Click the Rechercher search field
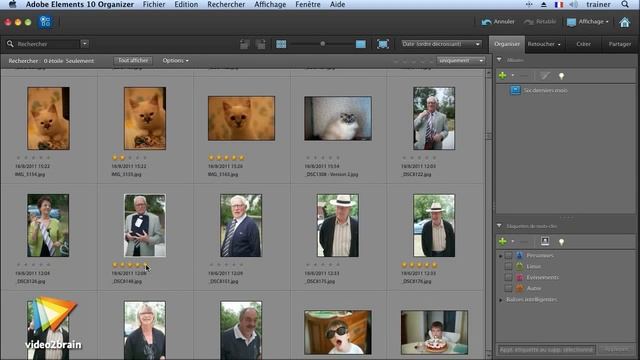Viewport: 640px width, 360px height. [x=47, y=44]
